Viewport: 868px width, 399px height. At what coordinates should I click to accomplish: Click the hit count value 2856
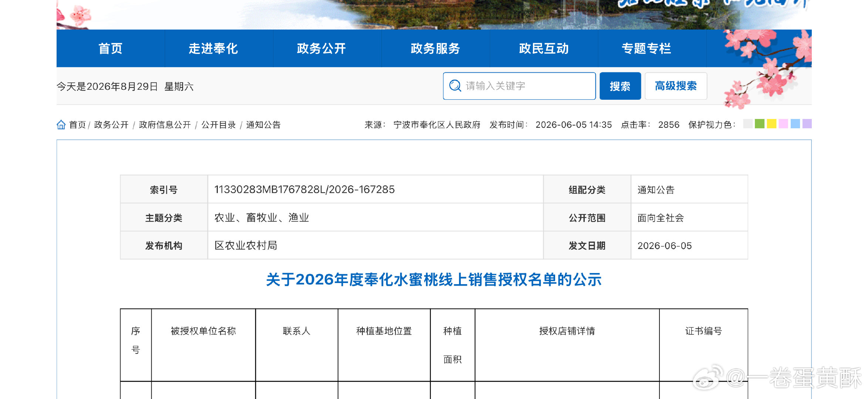tap(669, 125)
